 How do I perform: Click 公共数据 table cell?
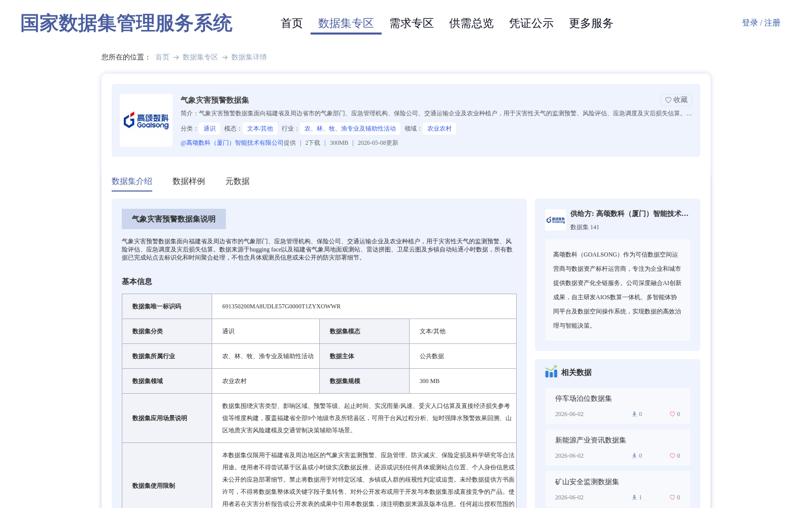coord(463,356)
